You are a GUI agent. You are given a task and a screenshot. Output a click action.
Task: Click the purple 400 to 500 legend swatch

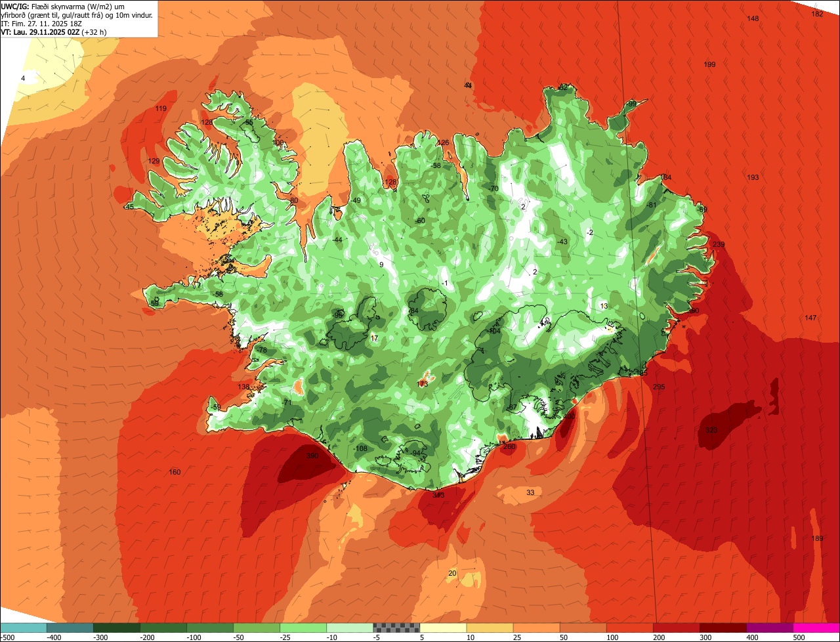click(770, 628)
